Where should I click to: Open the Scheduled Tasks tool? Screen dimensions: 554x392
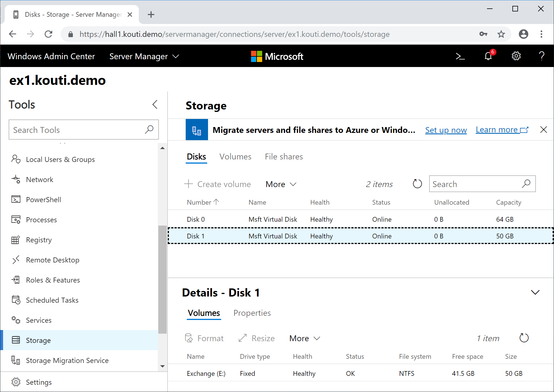point(52,300)
